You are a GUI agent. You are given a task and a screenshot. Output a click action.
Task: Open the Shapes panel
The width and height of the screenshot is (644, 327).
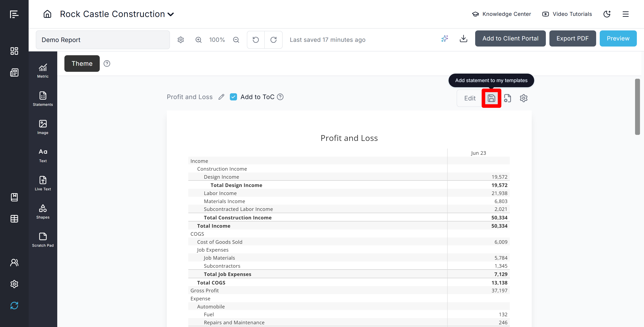pos(43,212)
